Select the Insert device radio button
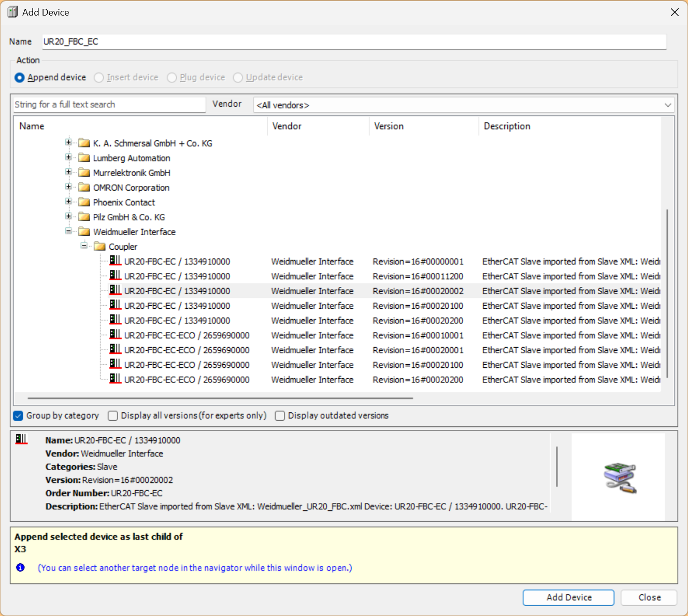 click(98, 77)
